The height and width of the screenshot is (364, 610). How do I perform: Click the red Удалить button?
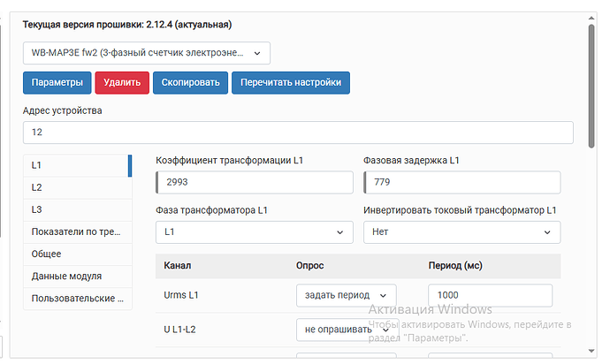tap(122, 82)
